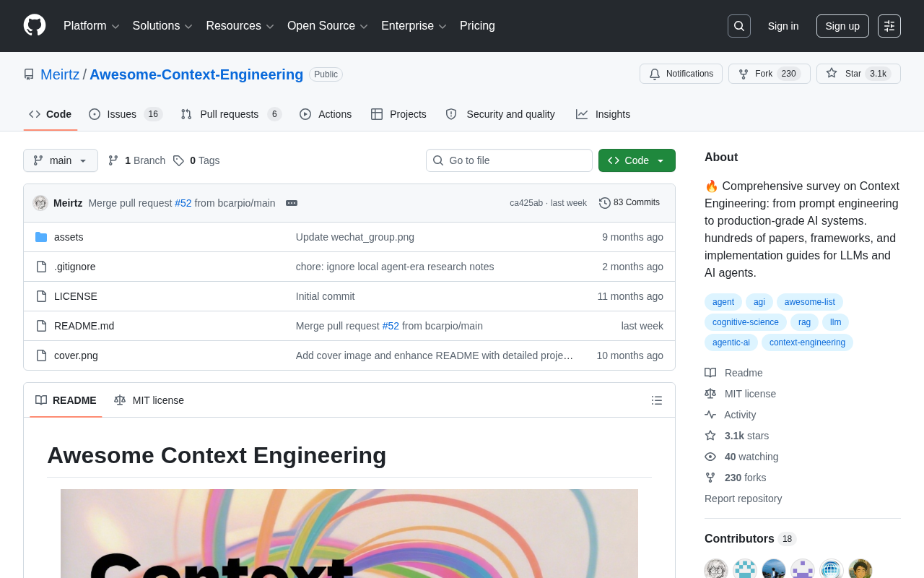Open commit hash ca425ab

[526, 203]
